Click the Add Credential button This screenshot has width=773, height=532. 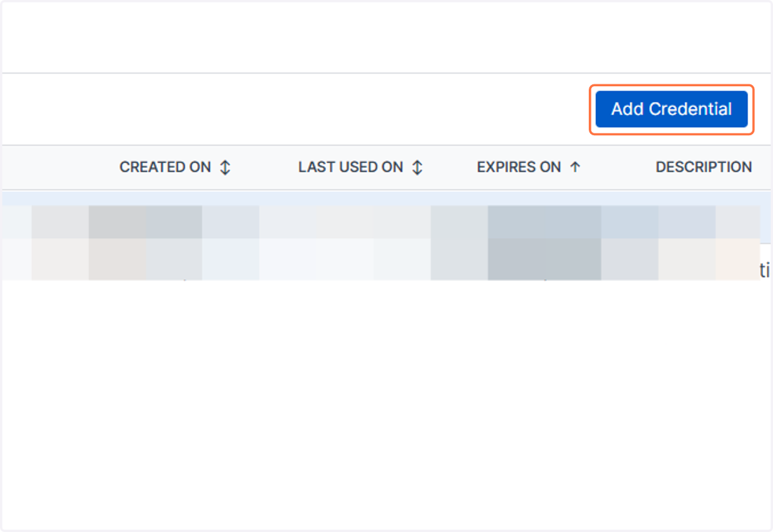pyautogui.click(x=671, y=109)
